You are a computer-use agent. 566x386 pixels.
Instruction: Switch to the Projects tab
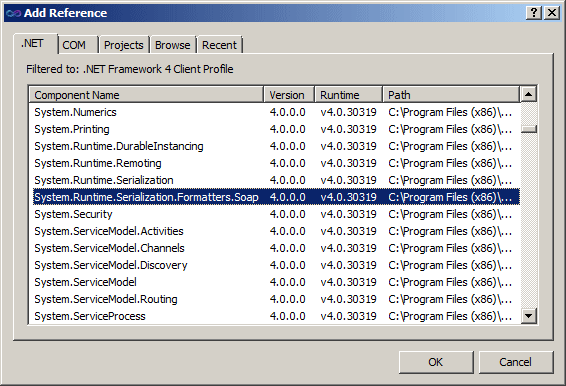pos(123,45)
